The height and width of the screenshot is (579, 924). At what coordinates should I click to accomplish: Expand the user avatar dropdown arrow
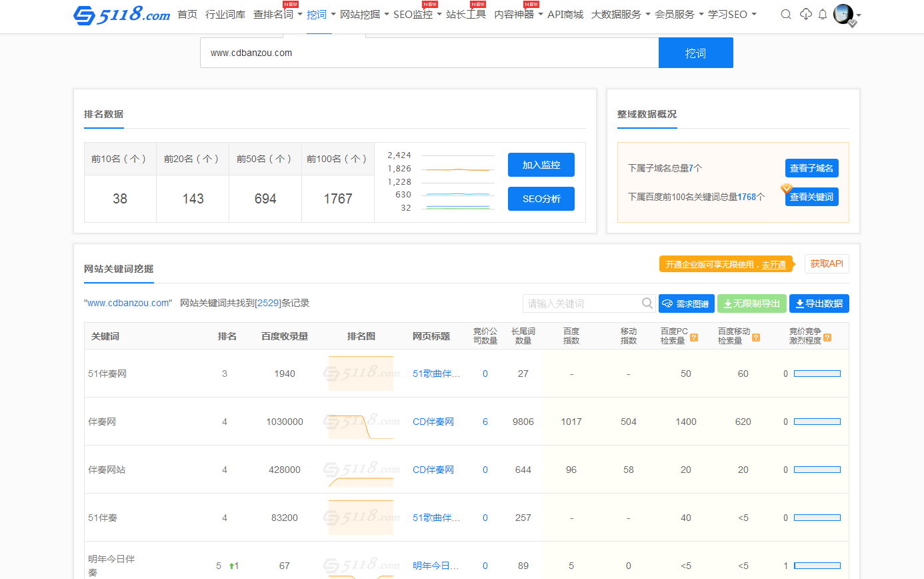859,15
